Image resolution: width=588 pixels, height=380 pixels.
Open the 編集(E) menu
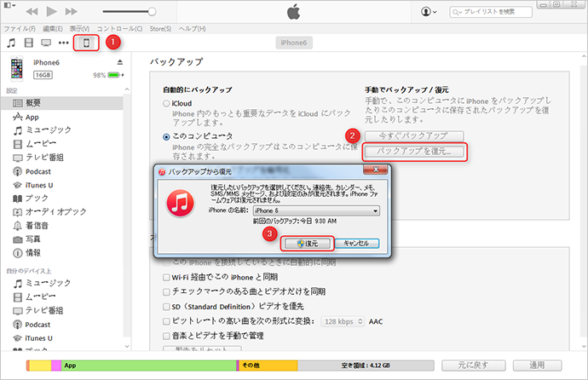click(53, 29)
